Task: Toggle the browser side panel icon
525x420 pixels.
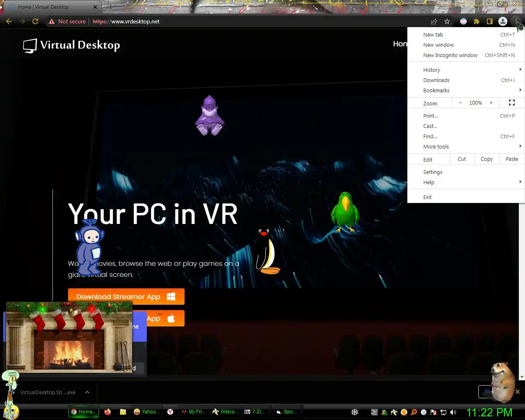Action: [489, 21]
